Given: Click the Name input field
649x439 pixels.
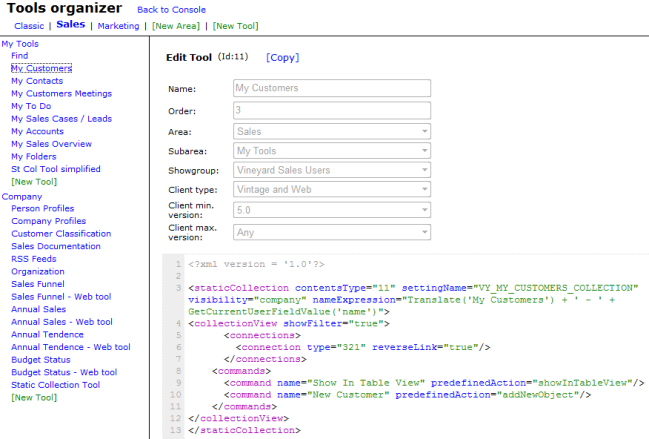Looking at the screenshot, I should (x=332, y=88).
